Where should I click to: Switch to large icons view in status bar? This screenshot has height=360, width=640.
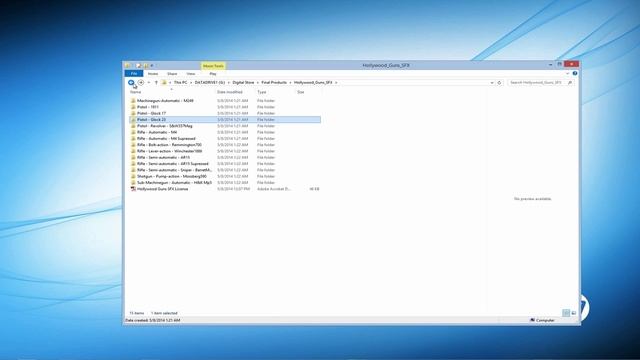573,313
